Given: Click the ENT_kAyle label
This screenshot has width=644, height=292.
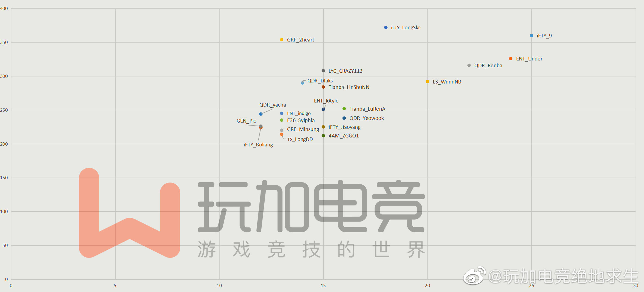Looking at the screenshot, I should pyautogui.click(x=326, y=101).
